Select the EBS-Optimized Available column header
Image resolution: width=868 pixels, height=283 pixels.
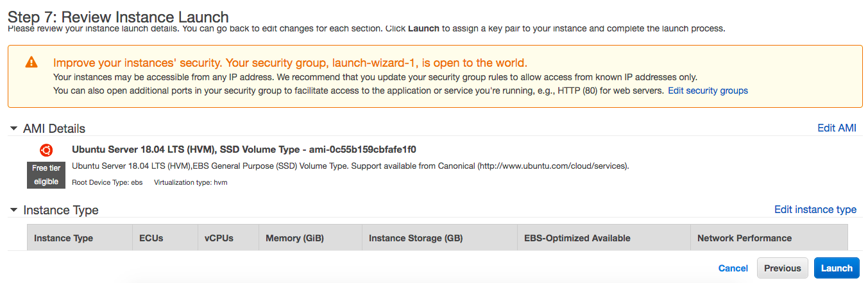(x=577, y=238)
